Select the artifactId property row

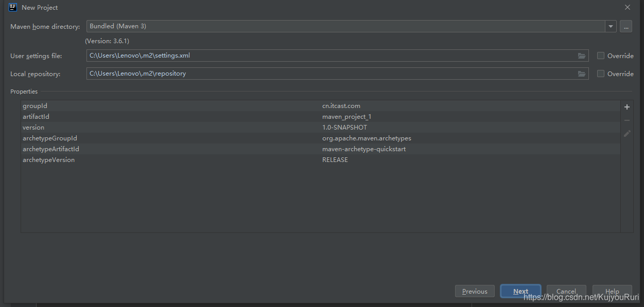click(x=320, y=117)
